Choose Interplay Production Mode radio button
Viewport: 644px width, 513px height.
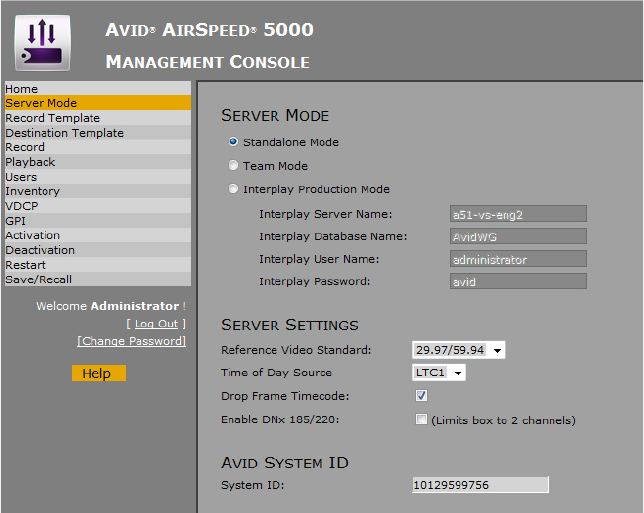click(233, 189)
